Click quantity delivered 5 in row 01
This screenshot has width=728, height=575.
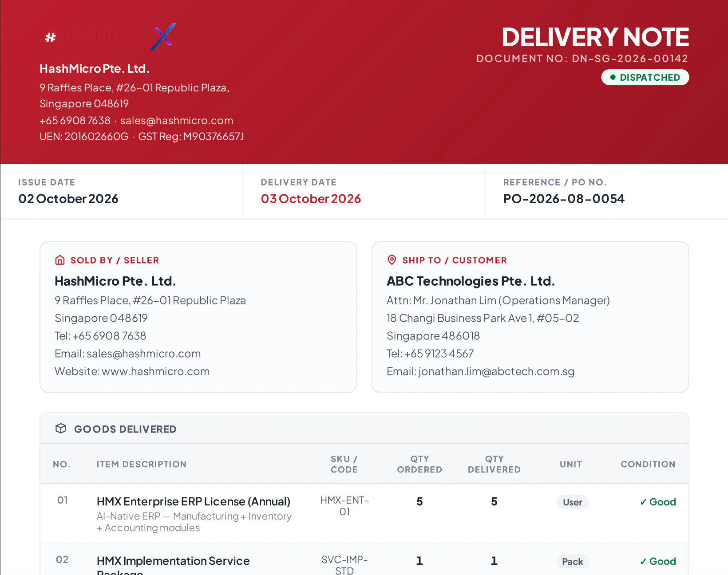coord(494,501)
